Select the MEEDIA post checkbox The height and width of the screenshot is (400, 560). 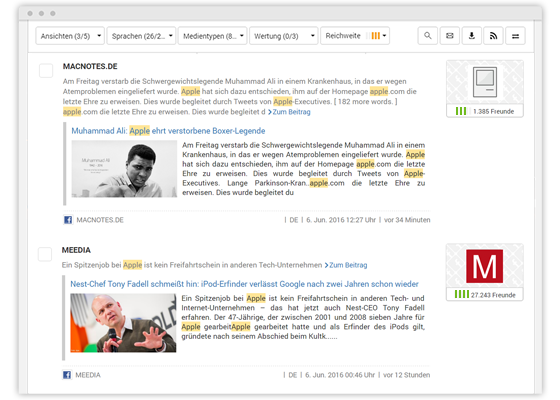45,254
